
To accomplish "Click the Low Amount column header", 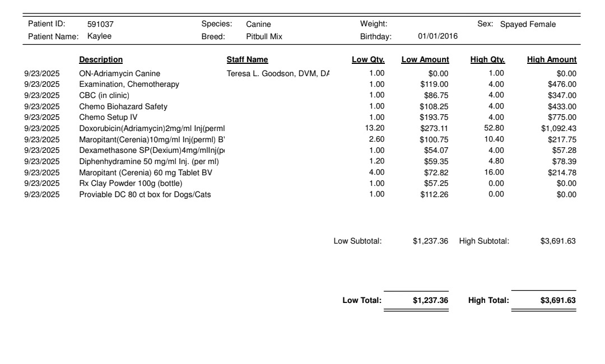I will coord(425,60).
